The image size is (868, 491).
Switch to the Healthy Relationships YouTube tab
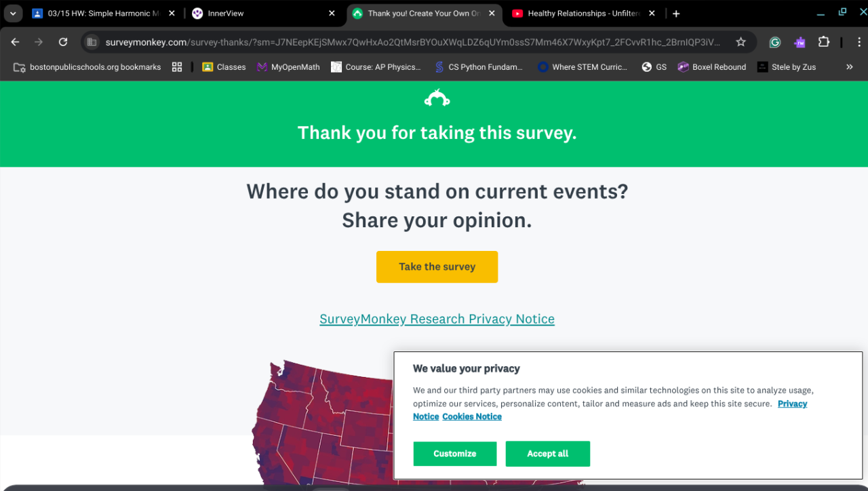(x=575, y=14)
